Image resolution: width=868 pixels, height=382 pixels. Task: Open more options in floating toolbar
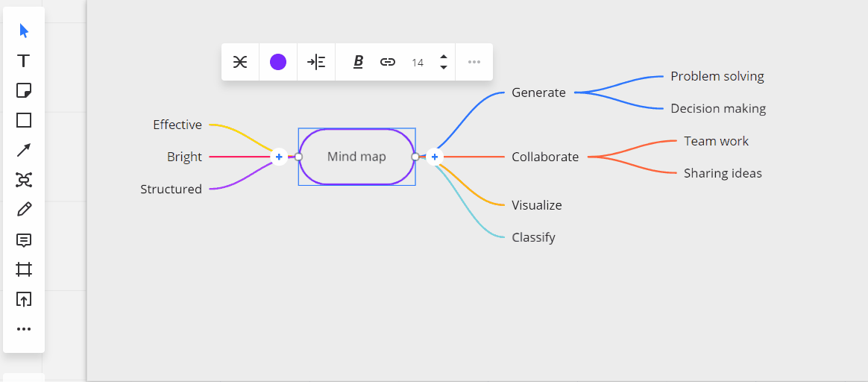pos(474,62)
